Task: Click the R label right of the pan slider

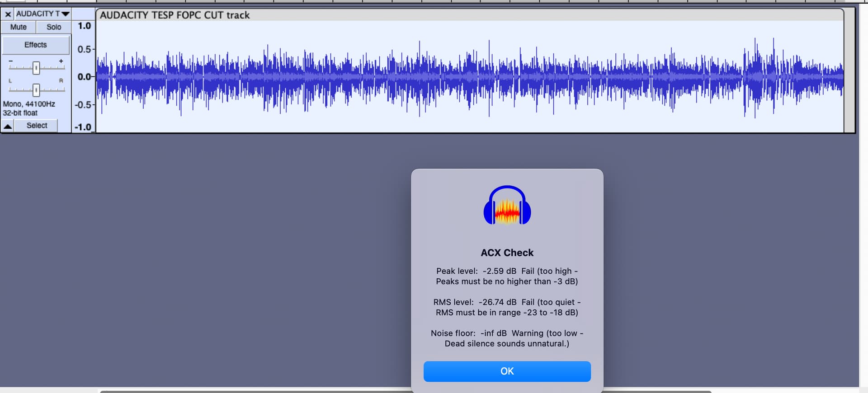Action: point(61,81)
